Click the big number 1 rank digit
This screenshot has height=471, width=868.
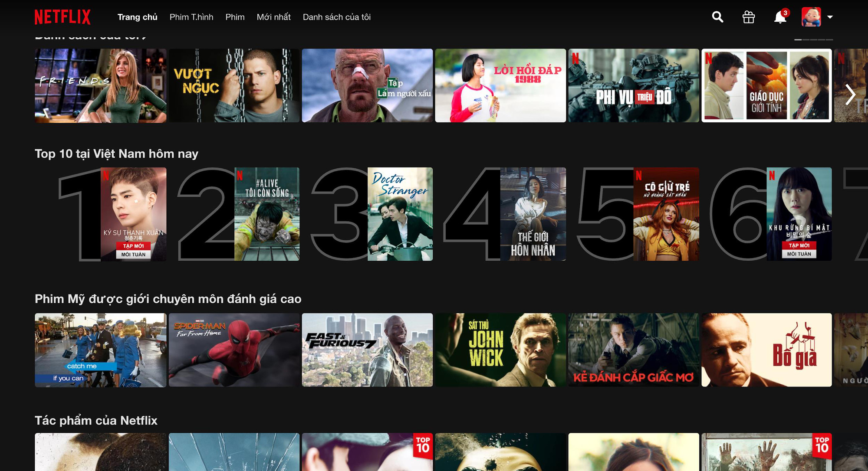pyautogui.click(x=80, y=214)
